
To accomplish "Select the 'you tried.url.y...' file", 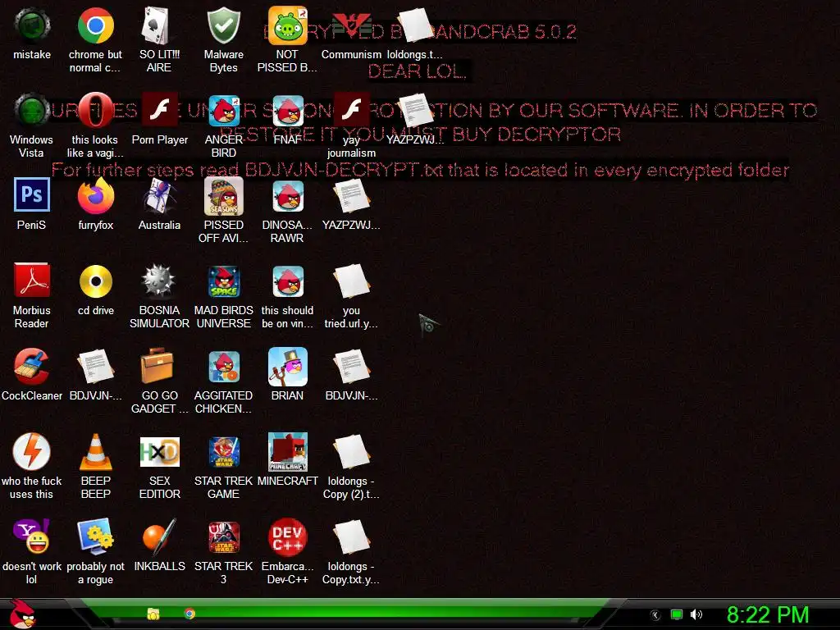I will (351, 281).
